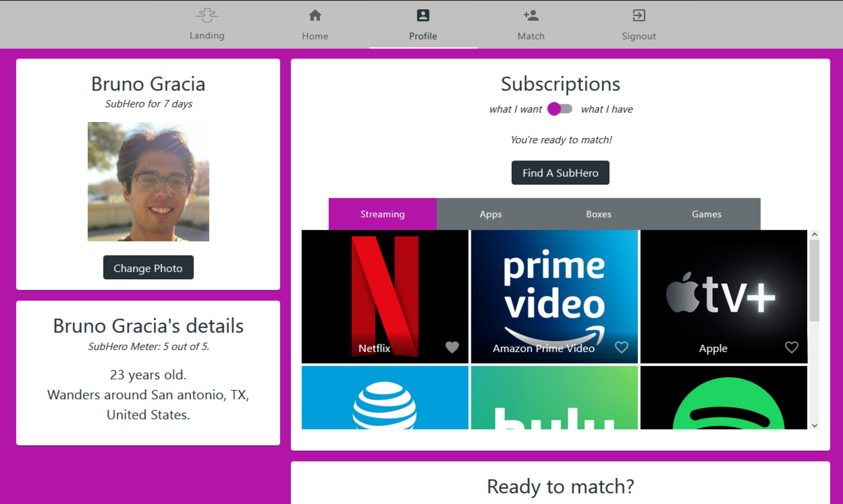Click Bruno Gracia's profile photo
This screenshot has height=504, width=843.
(148, 182)
